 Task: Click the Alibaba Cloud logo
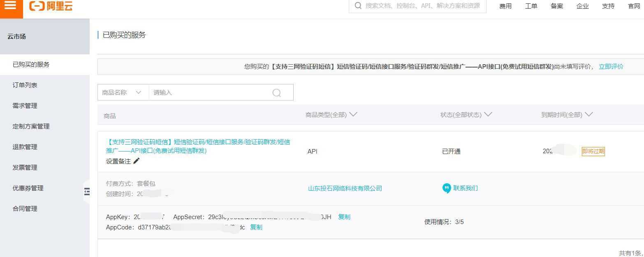click(51, 6)
